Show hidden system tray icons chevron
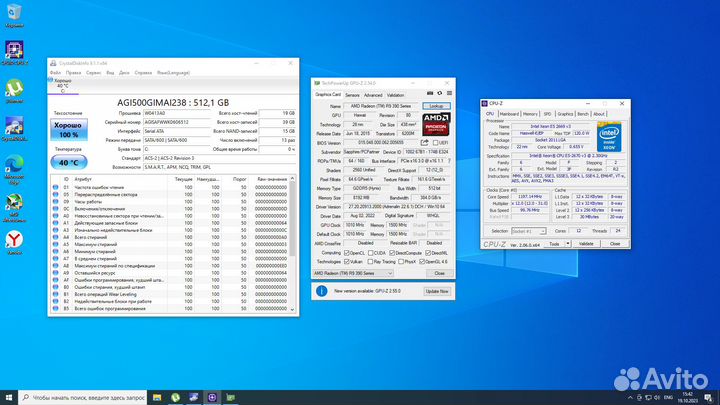This screenshot has height=405, width=720. click(x=630, y=398)
